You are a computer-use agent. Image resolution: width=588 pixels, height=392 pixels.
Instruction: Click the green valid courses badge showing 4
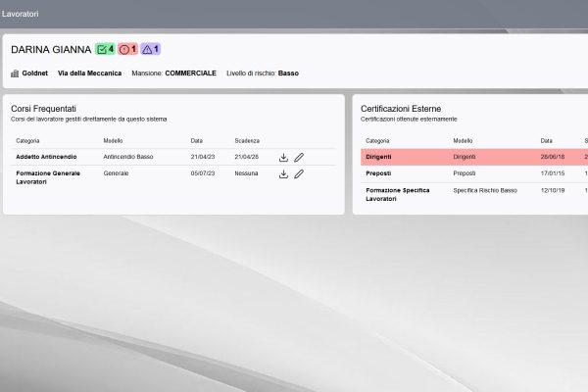coord(105,49)
